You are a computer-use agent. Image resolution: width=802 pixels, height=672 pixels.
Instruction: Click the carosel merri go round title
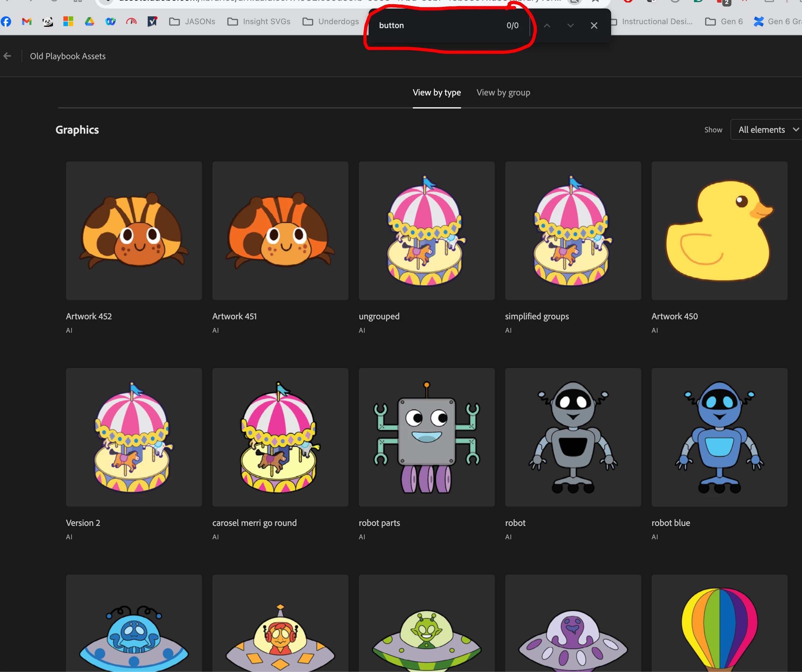pos(254,523)
